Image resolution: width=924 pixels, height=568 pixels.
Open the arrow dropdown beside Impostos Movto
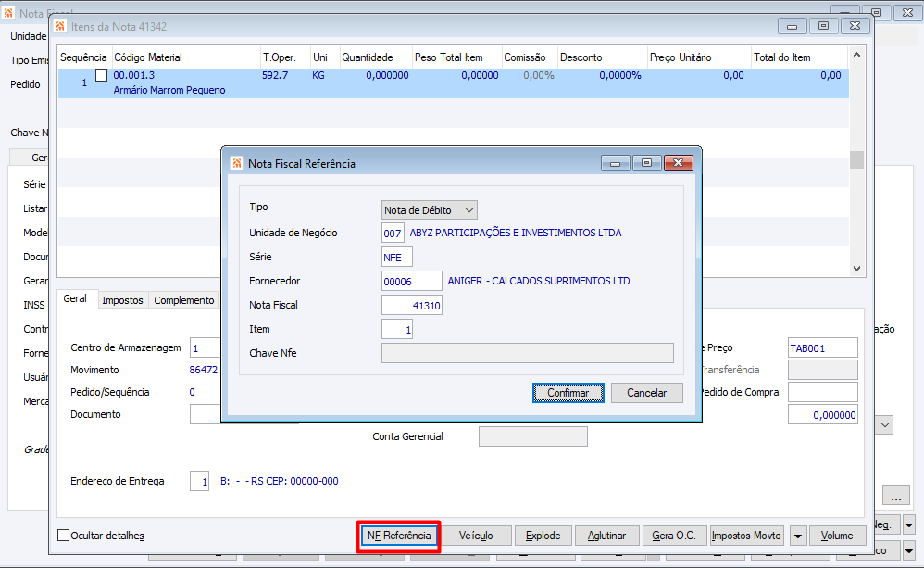tap(798, 536)
